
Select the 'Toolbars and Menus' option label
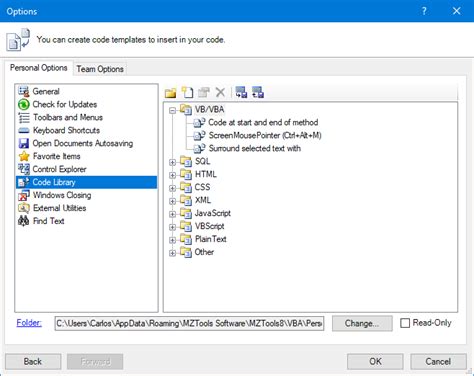coord(68,117)
